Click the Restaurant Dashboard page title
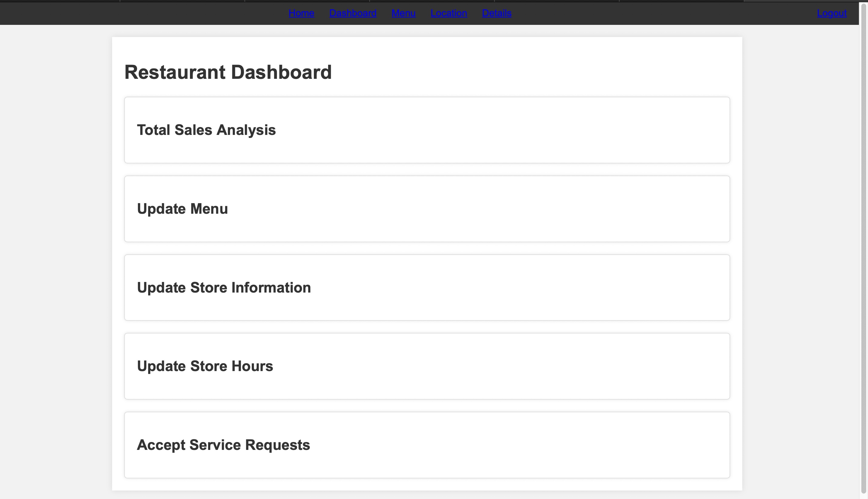Screen dimensions: 868x499 tap(228, 72)
